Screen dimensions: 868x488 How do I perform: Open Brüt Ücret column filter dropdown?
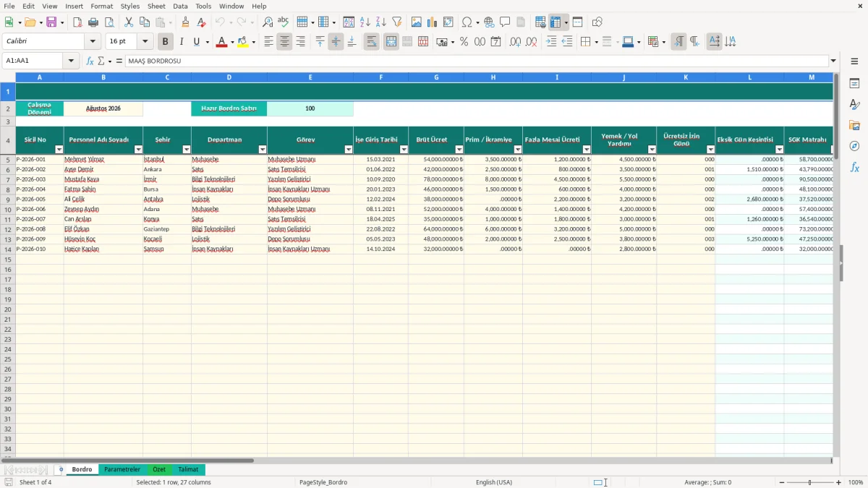(x=459, y=150)
